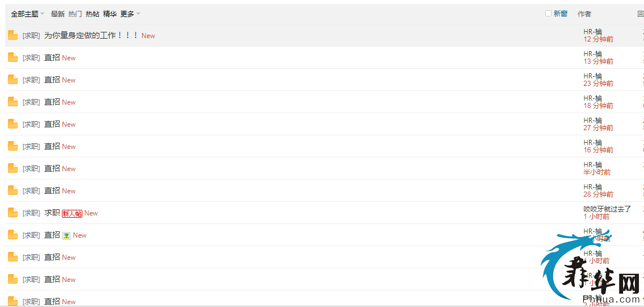Filter threads by 精华

pyautogui.click(x=110, y=14)
